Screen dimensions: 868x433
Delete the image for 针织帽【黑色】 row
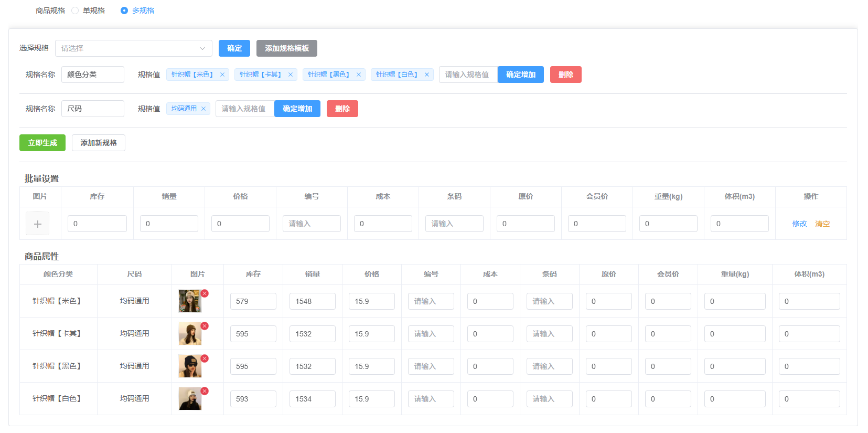coord(205,358)
